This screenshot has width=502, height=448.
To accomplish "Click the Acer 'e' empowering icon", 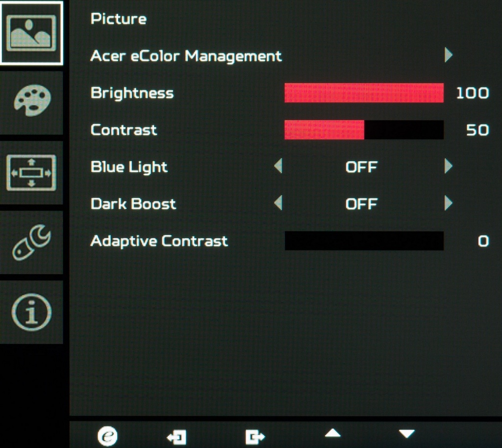I will point(107,436).
